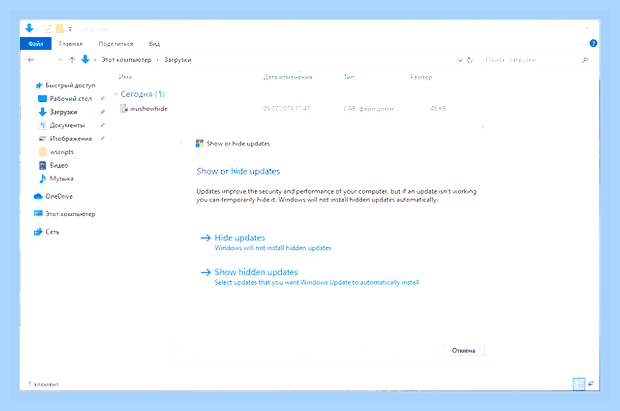Click the blue download arrow title bar icon

(x=29, y=28)
